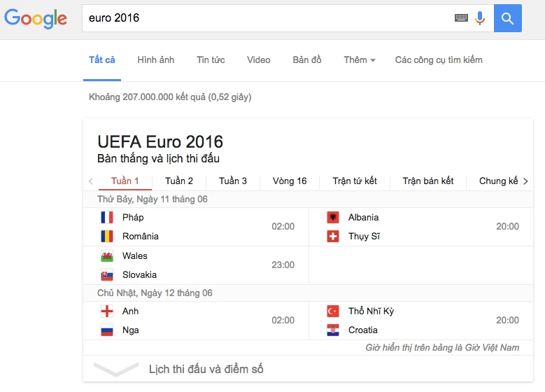Expand Lịch thi đấu và điểm số
Screen dimensions: 545x392
point(206,369)
